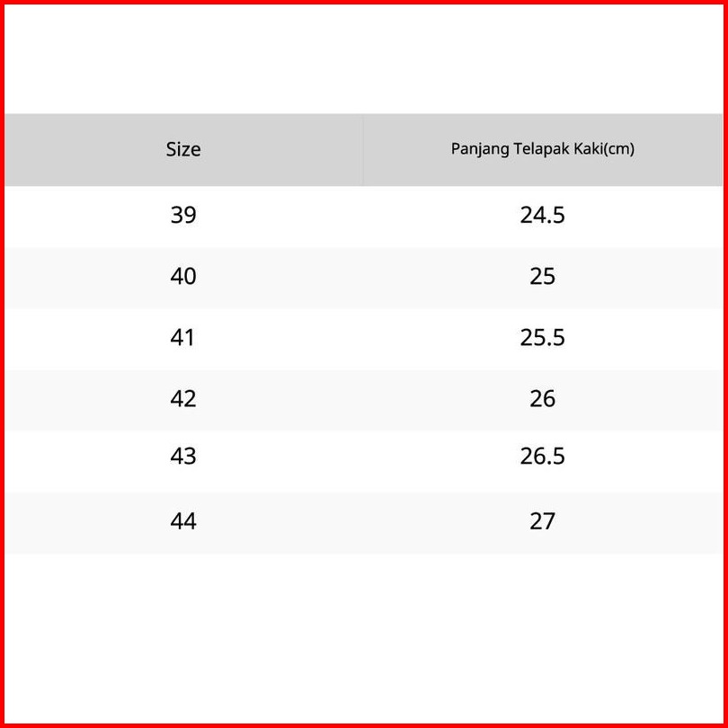The height and width of the screenshot is (728, 728).
Task: Select size 40 in the table
Action: pos(183,276)
